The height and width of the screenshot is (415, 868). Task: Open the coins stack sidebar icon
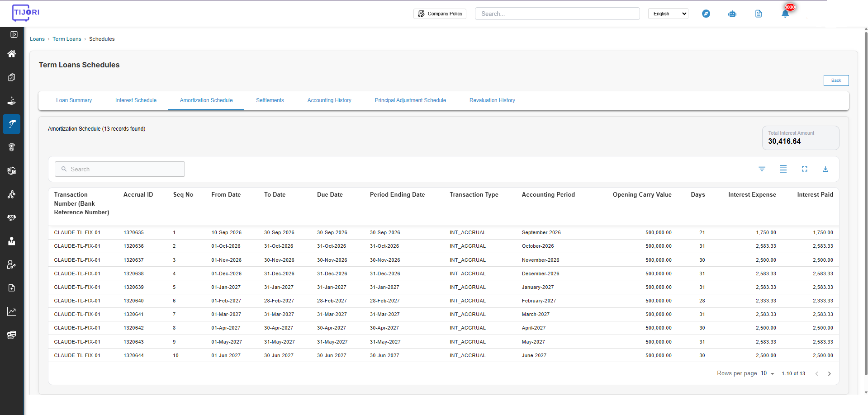[x=12, y=335]
